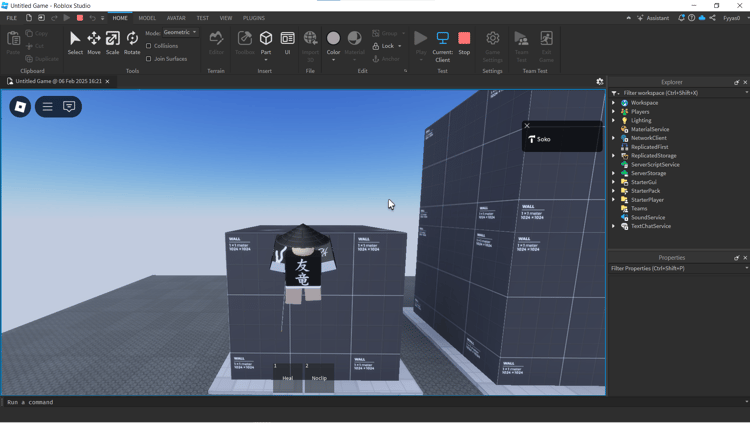750x423 pixels.
Task: Close the Soko popup
Action: click(x=527, y=125)
